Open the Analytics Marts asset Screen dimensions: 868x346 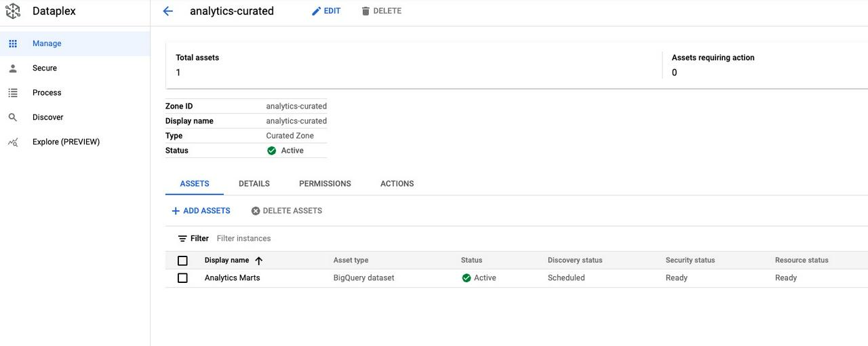click(x=233, y=278)
